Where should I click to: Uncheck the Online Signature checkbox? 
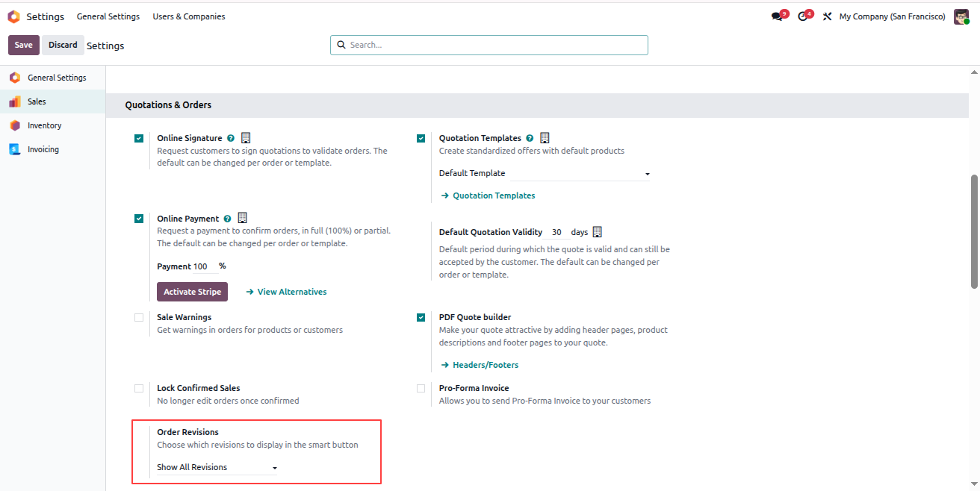pos(139,138)
